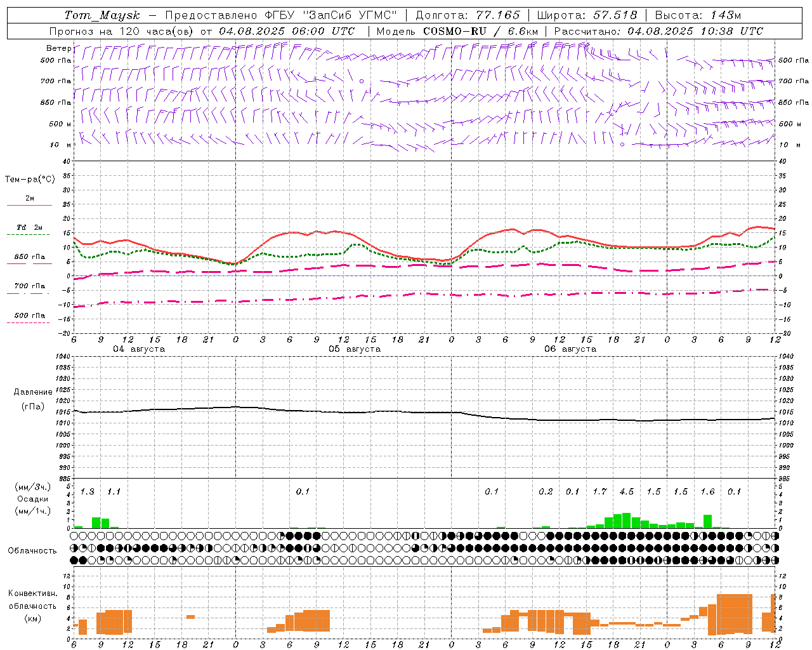Click the Tom_Maysk station title
This screenshot has height=650, width=812.
tap(102, 15)
